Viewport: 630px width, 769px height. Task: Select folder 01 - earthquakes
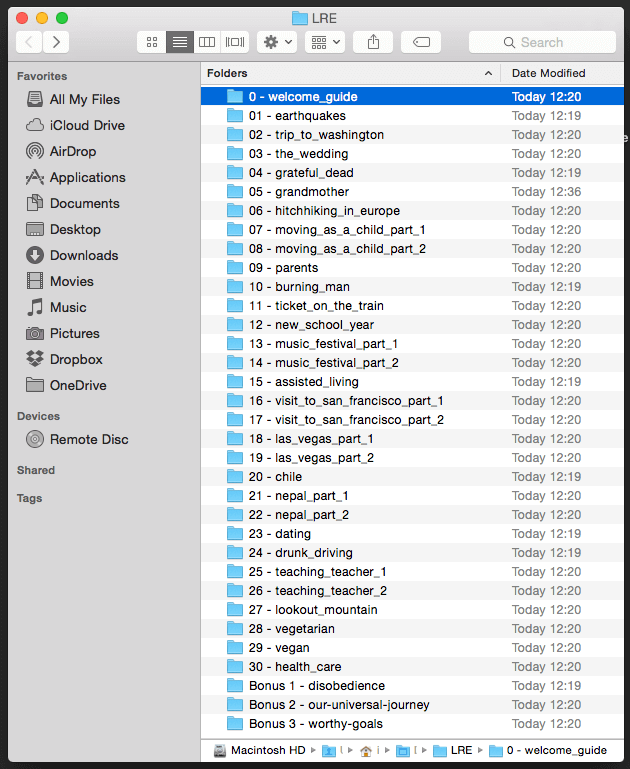pos(412,116)
